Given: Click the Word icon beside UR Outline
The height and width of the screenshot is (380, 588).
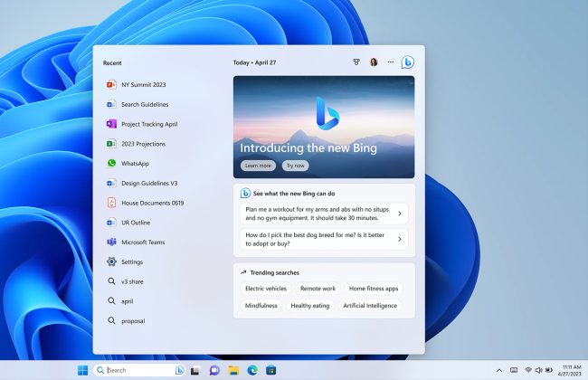Looking at the screenshot, I should click(x=111, y=223).
